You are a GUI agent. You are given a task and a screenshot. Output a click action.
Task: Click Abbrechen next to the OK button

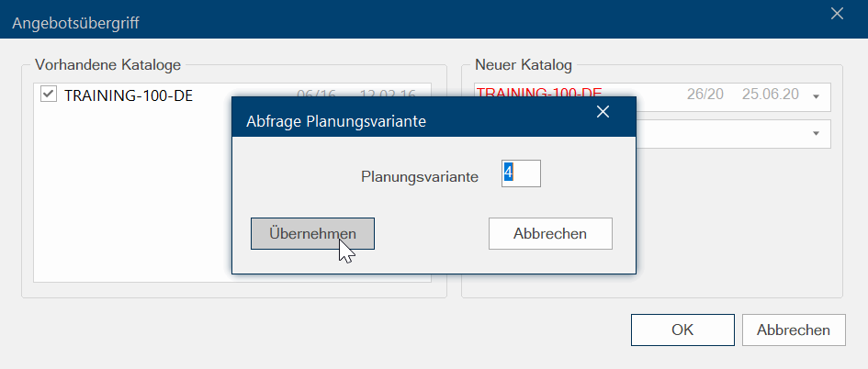coord(793,330)
